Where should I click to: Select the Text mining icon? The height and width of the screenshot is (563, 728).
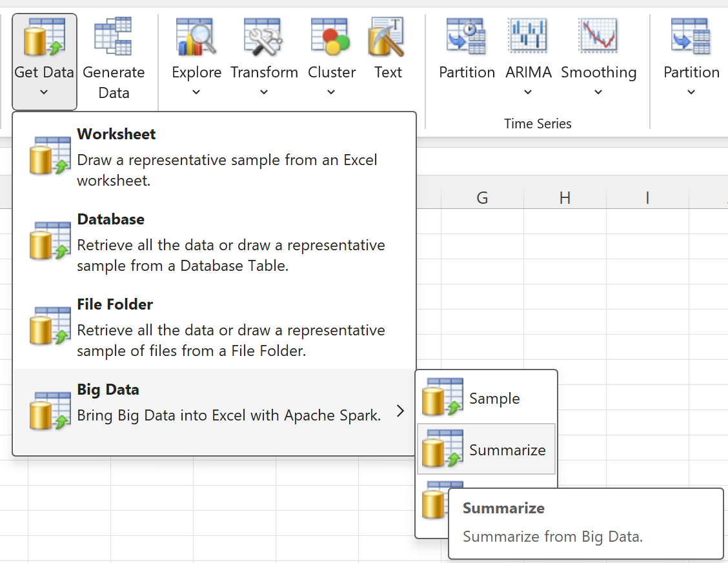pos(387,37)
